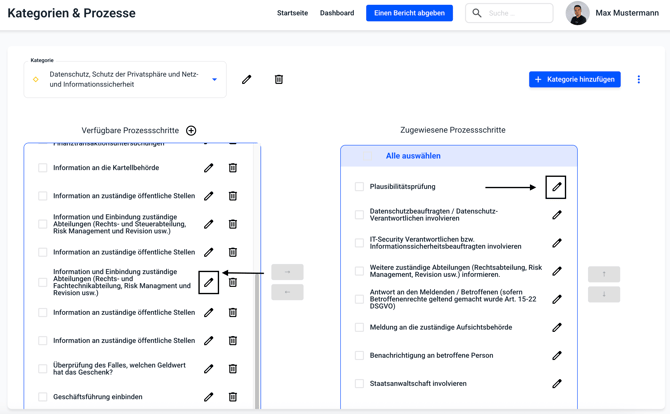Focus the search input field
Screen dimensions: 670x414
[517, 13]
